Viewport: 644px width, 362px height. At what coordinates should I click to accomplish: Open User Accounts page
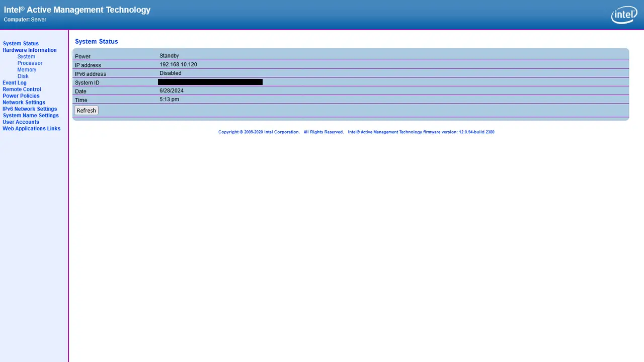[21, 122]
